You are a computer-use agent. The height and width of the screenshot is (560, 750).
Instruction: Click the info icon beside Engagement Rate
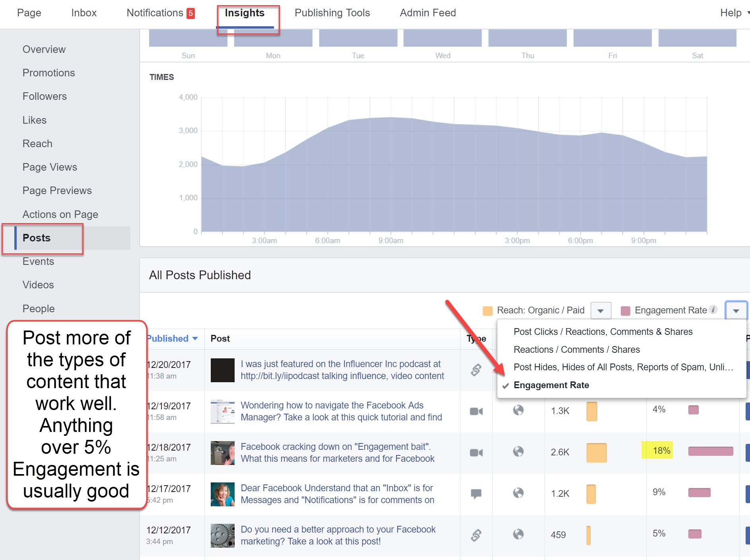(713, 309)
